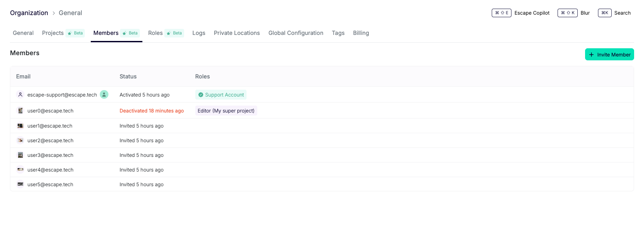The image size is (644, 225).
Task: Click the ⌘⇧K shortcut key badge
Action: pos(567,13)
